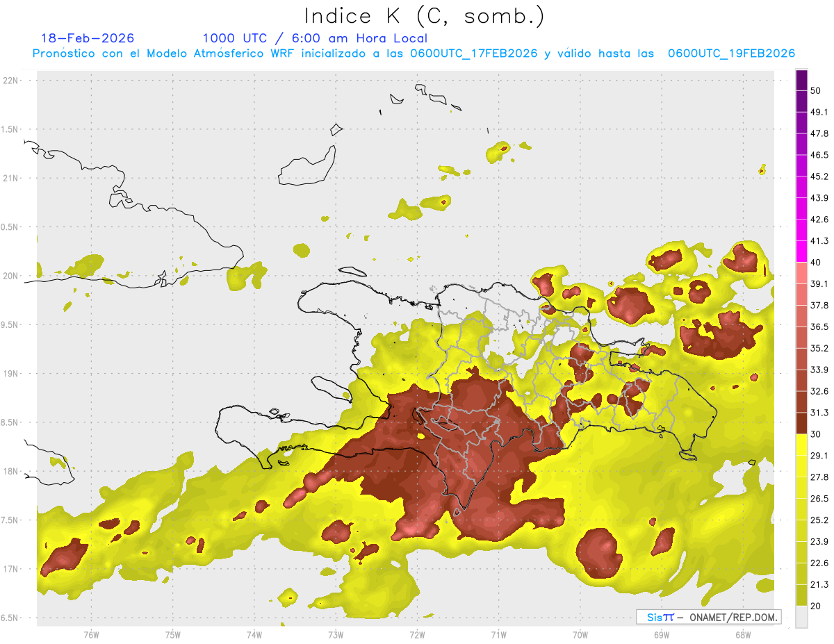Viewport: 834px width, 644px height.
Task: Click the 'SisTT – ONAMET/REP.DOM.' credit box
Action: [x=708, y=617]
